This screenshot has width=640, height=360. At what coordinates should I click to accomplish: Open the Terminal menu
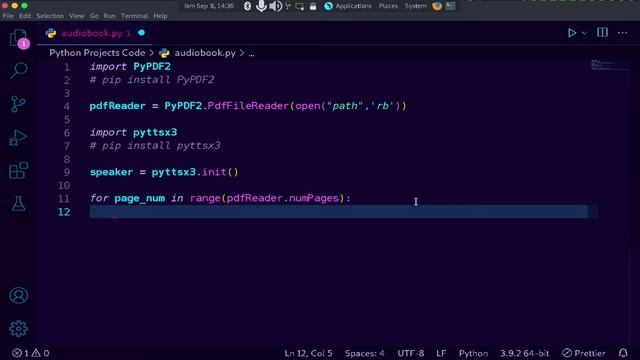click(134, 16)
